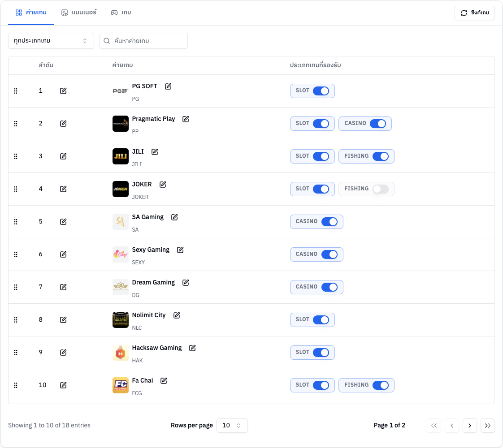The image size is (503, 448).
Task: Edit the order number of Nolimit City row
Action: point(63,320)
